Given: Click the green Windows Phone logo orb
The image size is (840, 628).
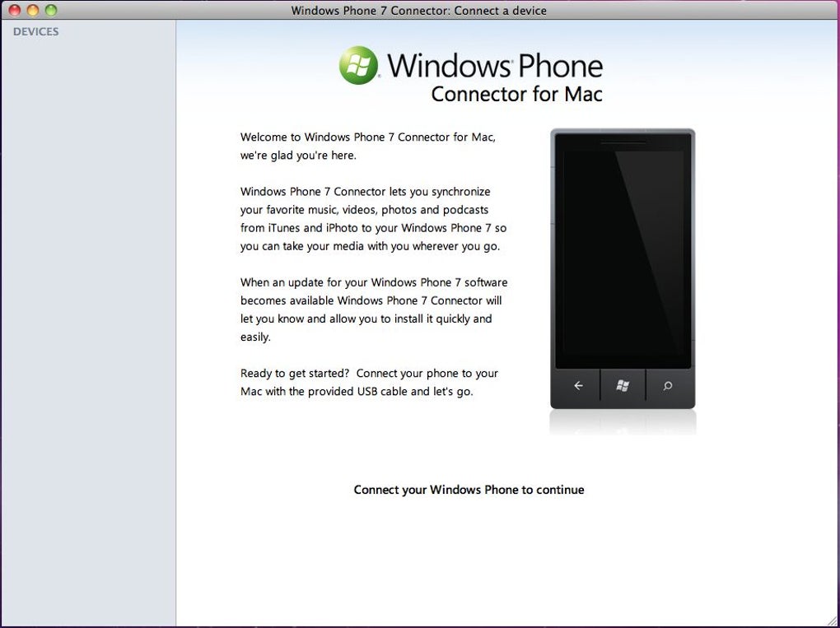Looking at the screenshot, I should pyautogui.click(x=358, y=65).
